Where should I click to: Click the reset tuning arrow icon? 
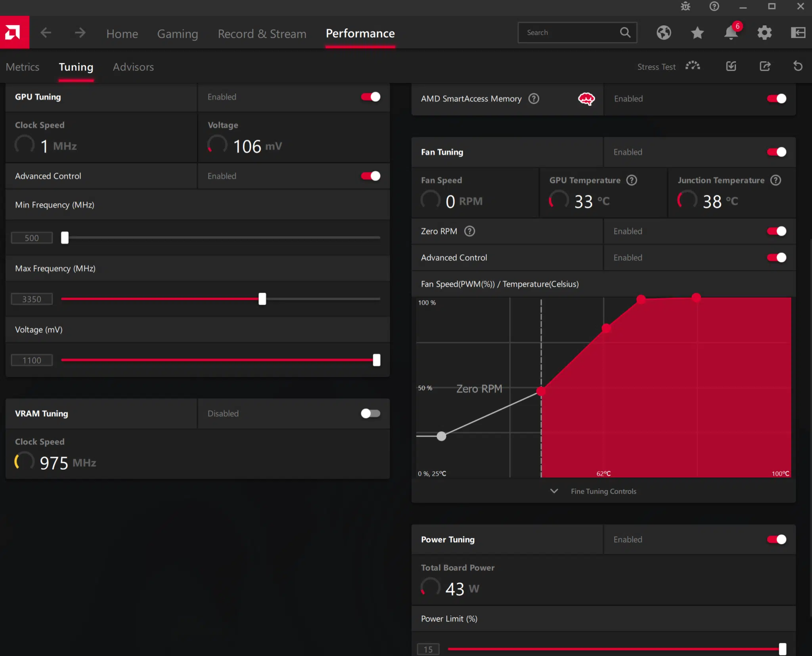click(x=798, y=66)
